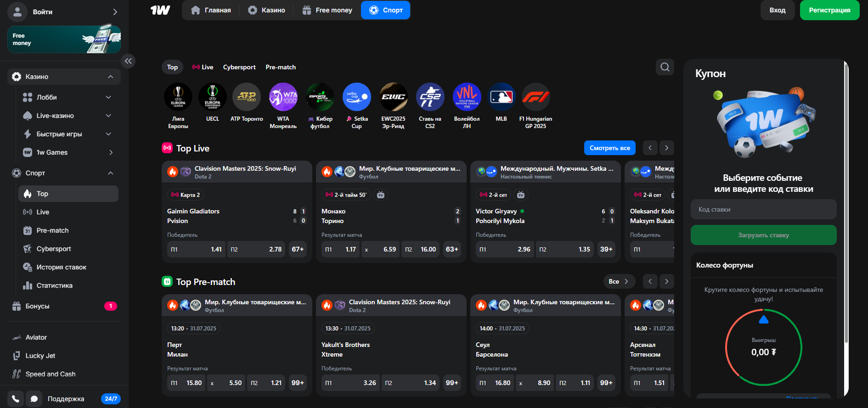Open the Казино top navigation tab

267,10
